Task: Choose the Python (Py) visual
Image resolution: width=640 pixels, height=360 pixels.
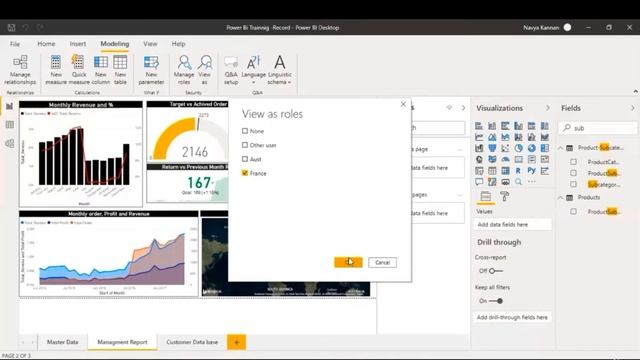Action: point(531,171)
